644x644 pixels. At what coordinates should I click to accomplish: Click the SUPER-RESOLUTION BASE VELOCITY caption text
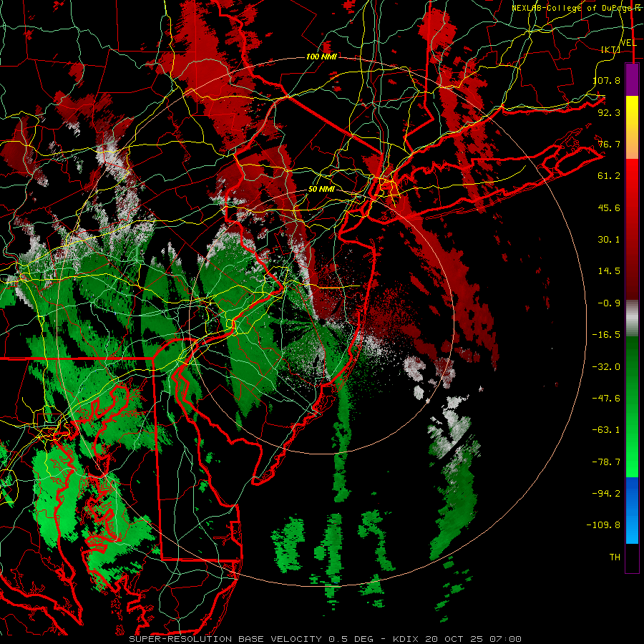click(225, 639)
